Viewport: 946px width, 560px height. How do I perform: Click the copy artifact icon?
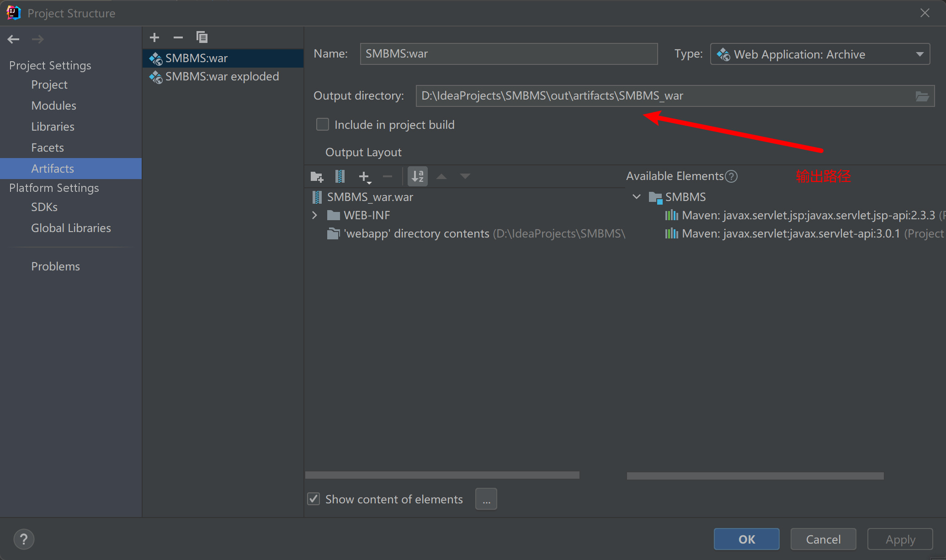click(202, 37)
